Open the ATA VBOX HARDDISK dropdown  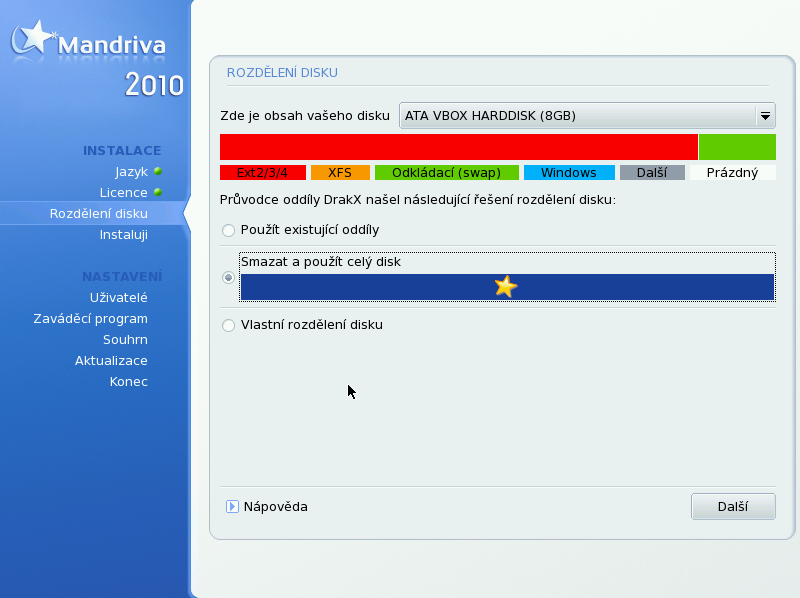pos(587,115)
